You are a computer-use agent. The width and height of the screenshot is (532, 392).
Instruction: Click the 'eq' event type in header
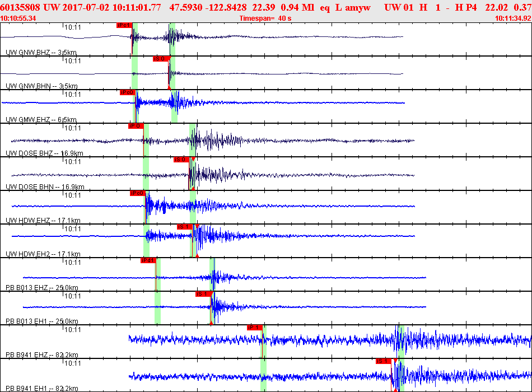(325, 7)
